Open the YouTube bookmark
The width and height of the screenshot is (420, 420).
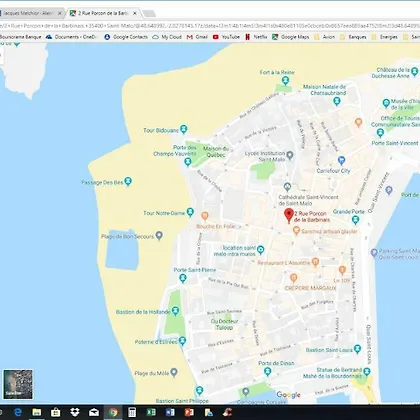click(226, 37)
